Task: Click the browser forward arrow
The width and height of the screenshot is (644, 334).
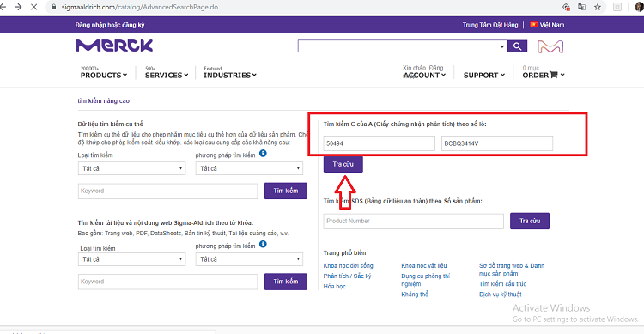Action: [18, 7]
